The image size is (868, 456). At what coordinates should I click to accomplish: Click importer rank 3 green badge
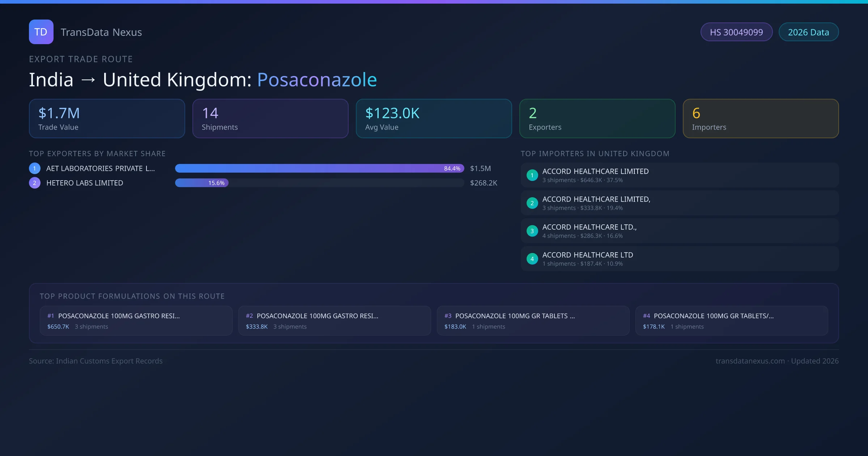point(532,231)
